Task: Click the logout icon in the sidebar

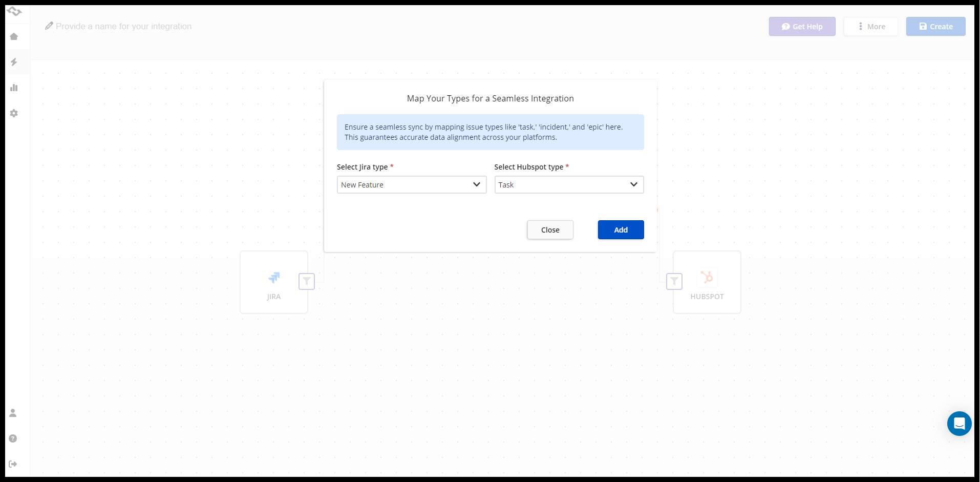Action: click(13, 464)
